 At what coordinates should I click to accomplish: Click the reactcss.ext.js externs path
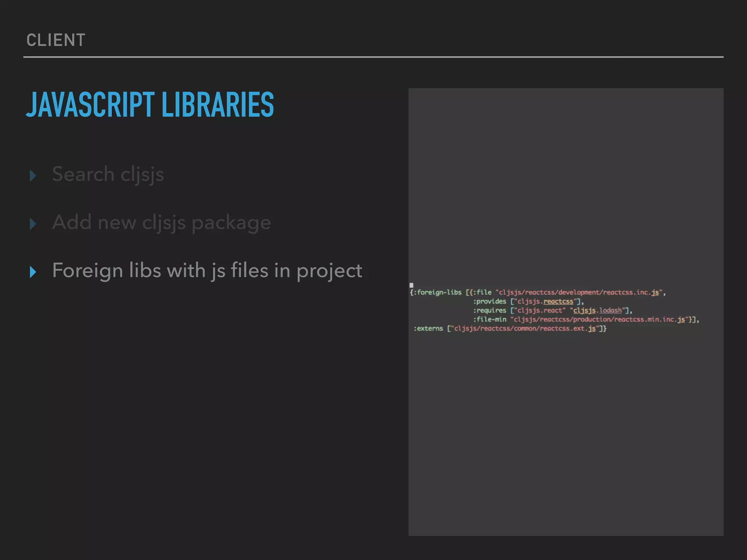pyautogui.click(x=525, y=328)
